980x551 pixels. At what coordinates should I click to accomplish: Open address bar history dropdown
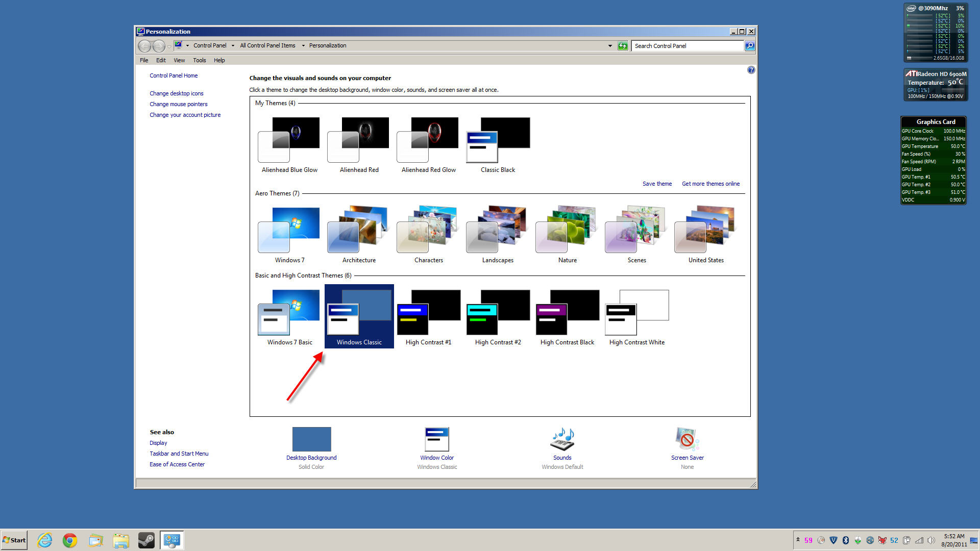pyautogui.click(x=610, y=46)
